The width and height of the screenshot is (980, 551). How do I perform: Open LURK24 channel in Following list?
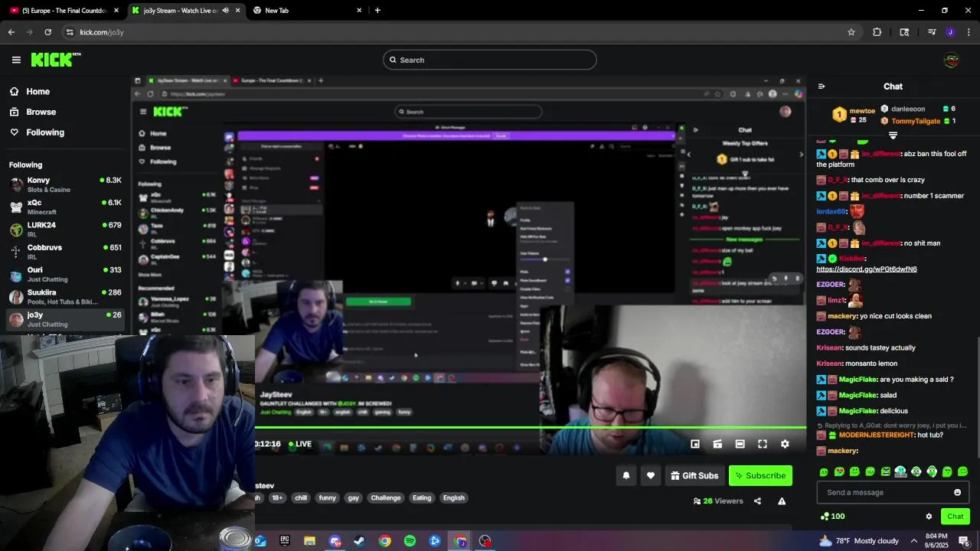[x=65, y=229]
